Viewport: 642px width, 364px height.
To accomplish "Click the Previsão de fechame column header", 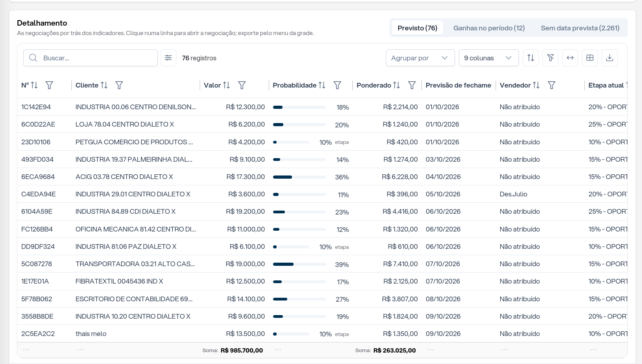I will click(458, 85).
